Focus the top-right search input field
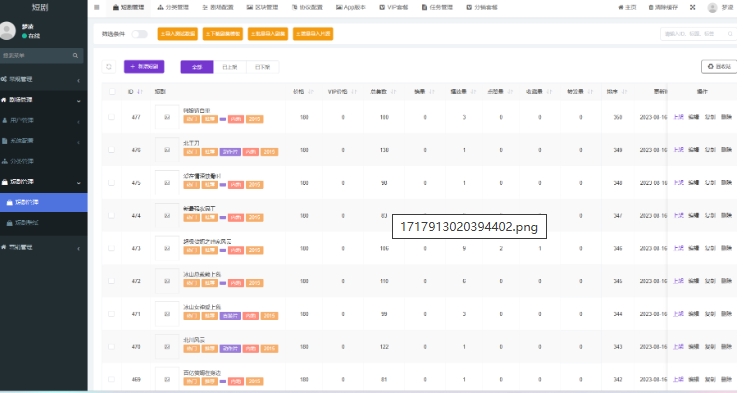The image size is (745, 393). coord(698,34)
